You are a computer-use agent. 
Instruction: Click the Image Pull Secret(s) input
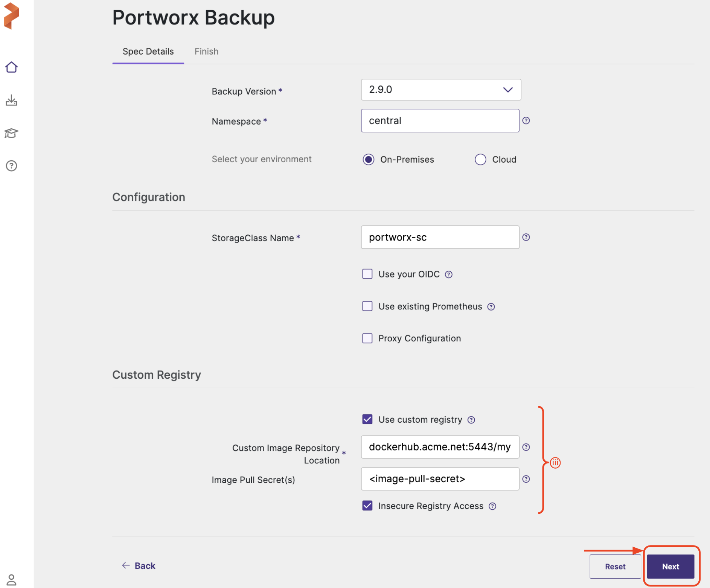440,479
